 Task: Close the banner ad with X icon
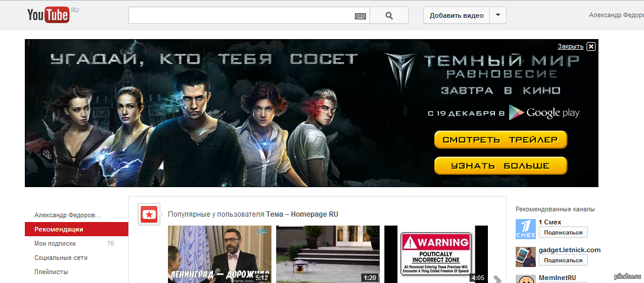click(x=591, y=46)
